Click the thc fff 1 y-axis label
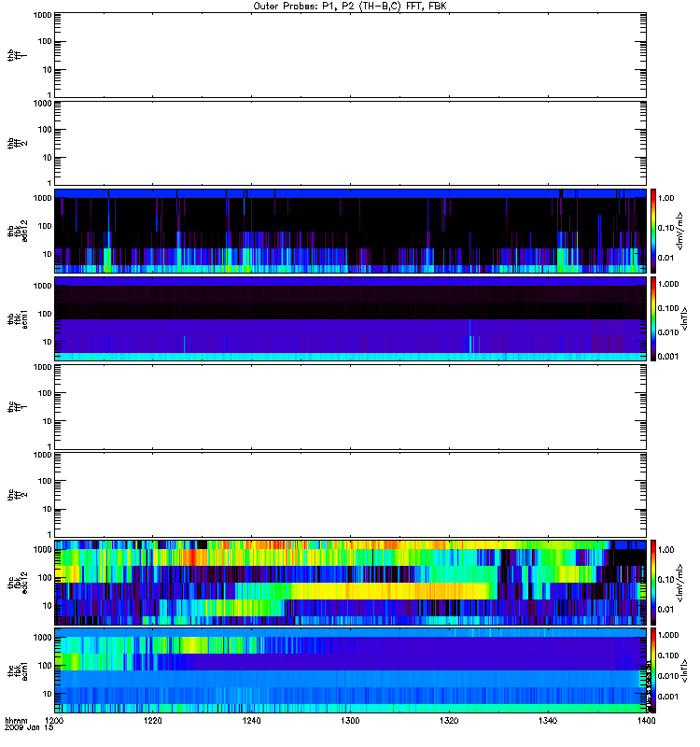The height and width of the screenshot is (747, 700). tap(16, 407)
